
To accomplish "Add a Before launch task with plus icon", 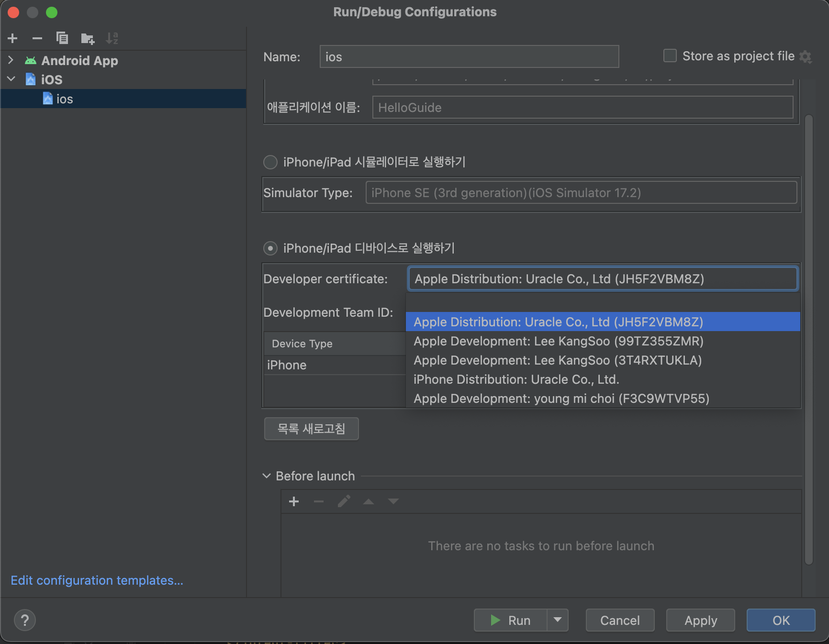I will (x=294, y=501).
